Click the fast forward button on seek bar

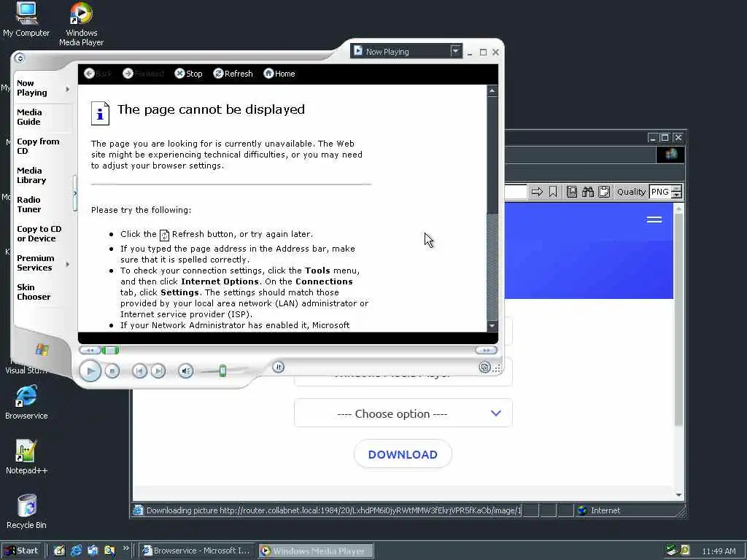click(x=486, y=351)
